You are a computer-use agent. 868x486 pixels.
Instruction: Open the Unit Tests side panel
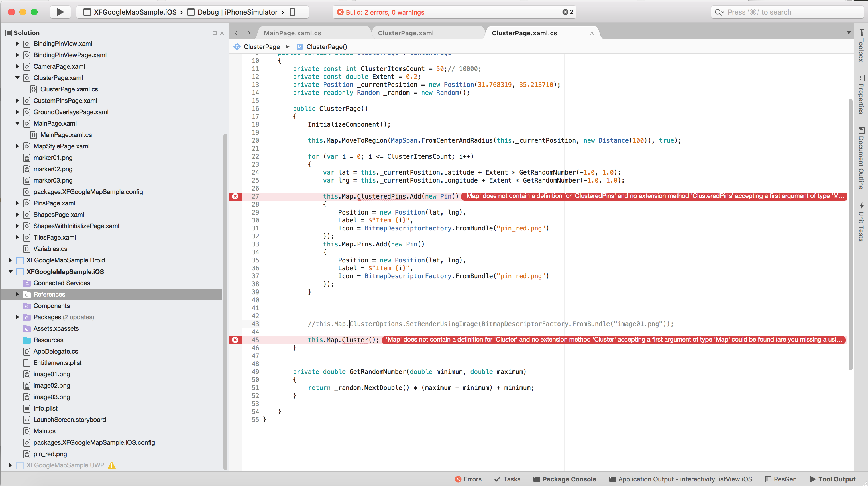click(861, 222)
